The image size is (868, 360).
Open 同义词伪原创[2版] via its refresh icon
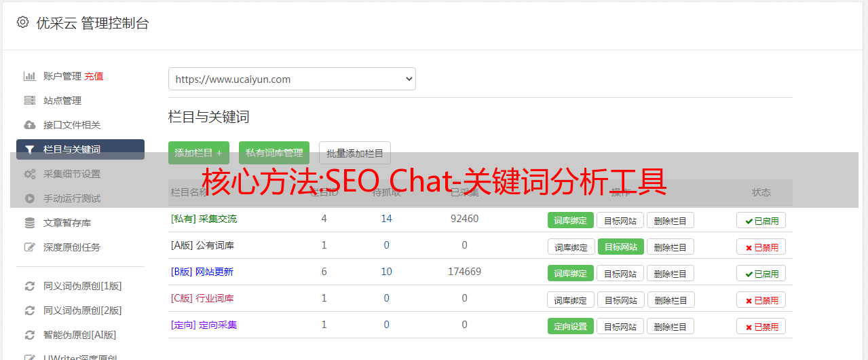(29, 310)
